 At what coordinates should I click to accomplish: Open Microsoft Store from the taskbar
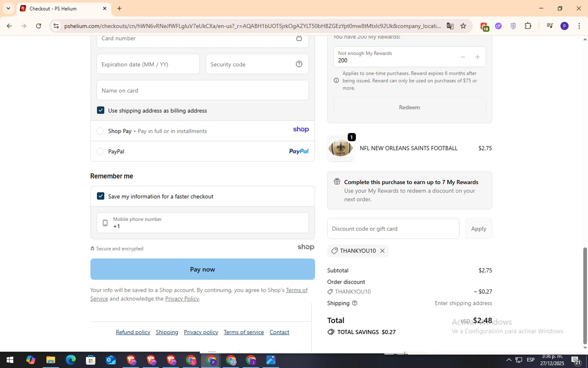(91, 360)
